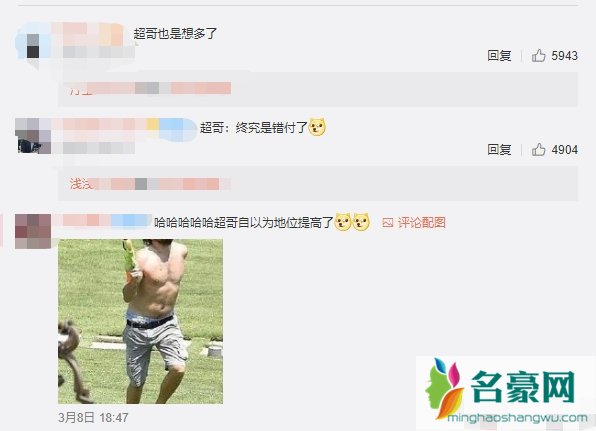Like the comment with 5943 likes
Image resolution: width=596 pixels, height=431 pixels.
click(x=538, y=56)
